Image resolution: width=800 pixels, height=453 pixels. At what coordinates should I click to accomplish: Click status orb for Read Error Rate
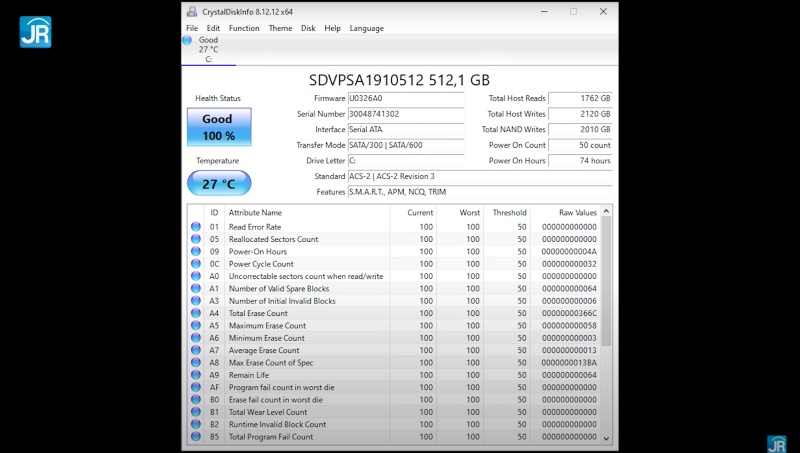pyautogui.click(x=196, y=226)
